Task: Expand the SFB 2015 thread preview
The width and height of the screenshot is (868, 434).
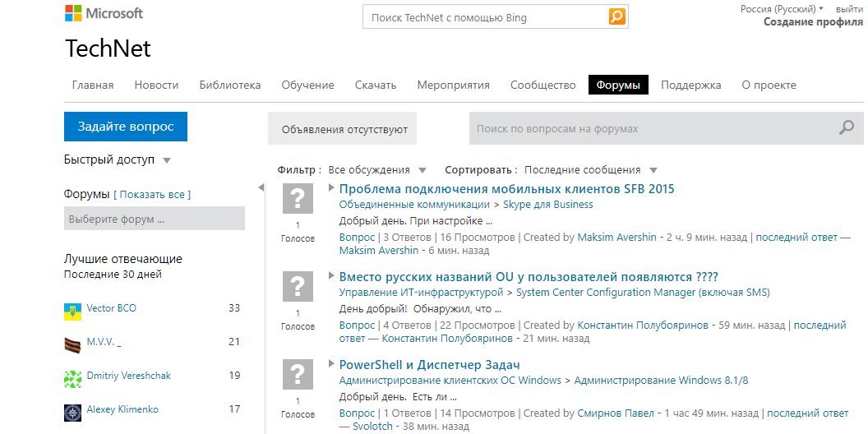Action: pos(331,187)
